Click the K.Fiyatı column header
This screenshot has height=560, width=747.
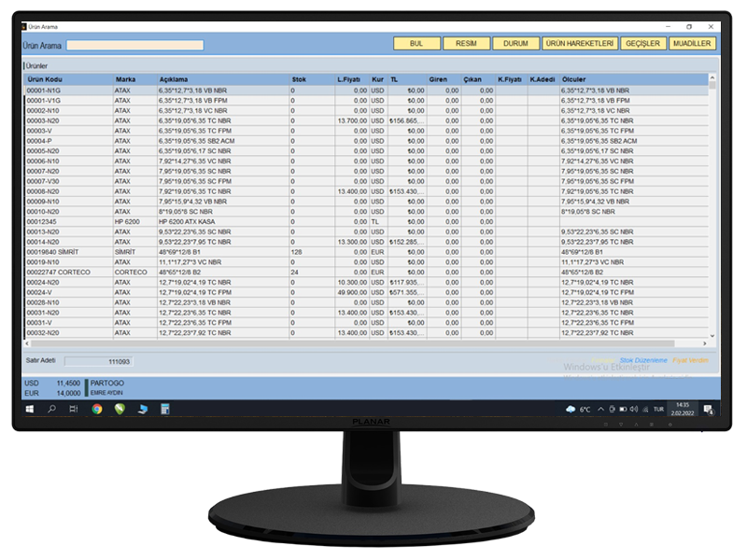[511, 79]
